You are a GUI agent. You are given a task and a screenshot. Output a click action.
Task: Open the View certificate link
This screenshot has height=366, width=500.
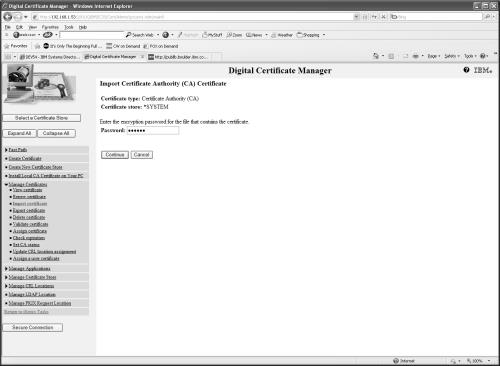27,190
